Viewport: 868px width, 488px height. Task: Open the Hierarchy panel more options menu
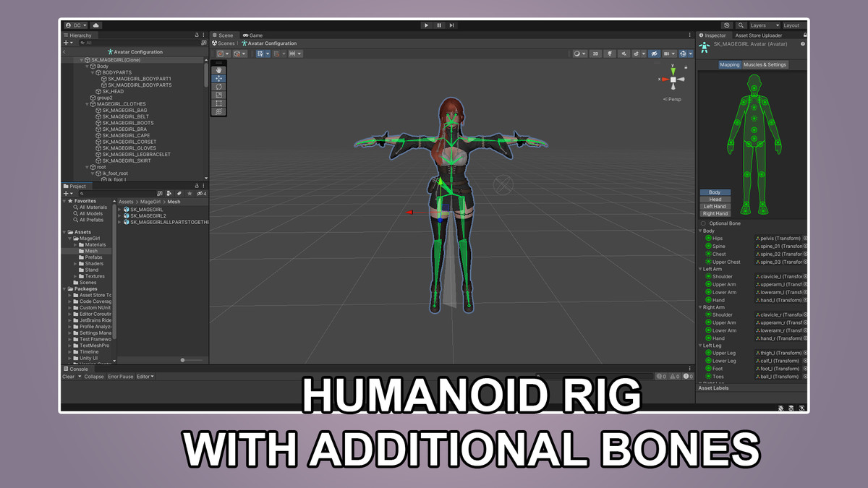point(204,35)
